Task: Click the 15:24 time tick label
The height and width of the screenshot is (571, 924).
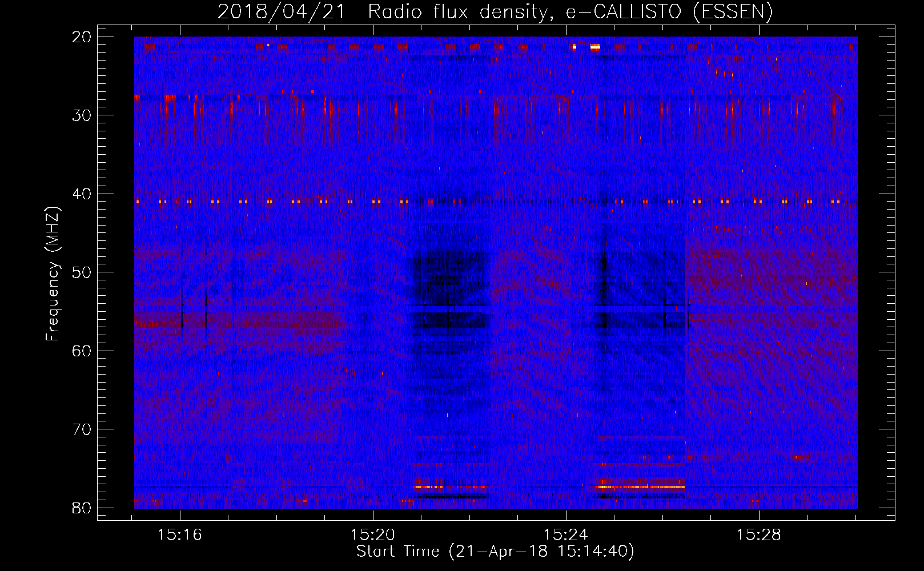Action: tap(566, 534)
